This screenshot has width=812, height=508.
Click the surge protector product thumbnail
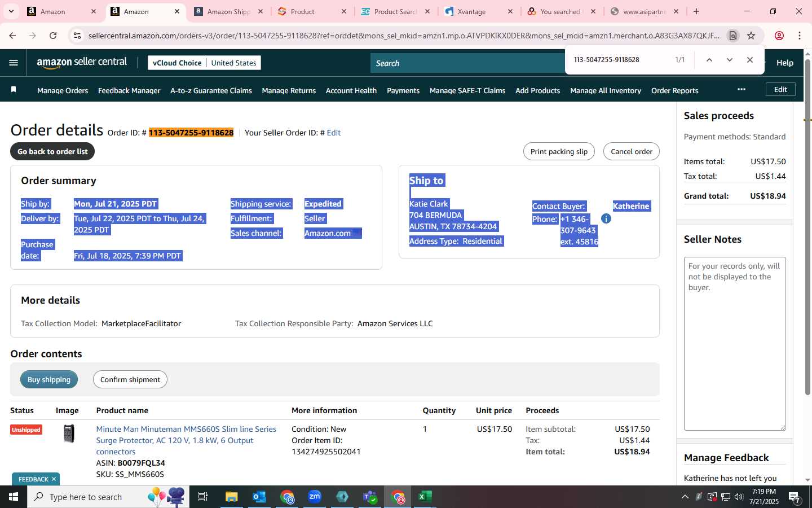(x=69, y=433)
